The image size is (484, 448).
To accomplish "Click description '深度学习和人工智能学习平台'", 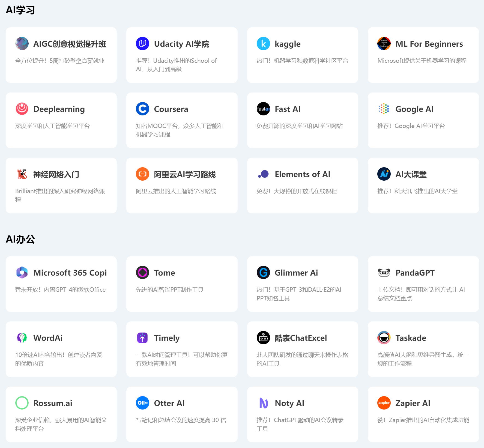I will pyautogui.click(x=52, y=126).
